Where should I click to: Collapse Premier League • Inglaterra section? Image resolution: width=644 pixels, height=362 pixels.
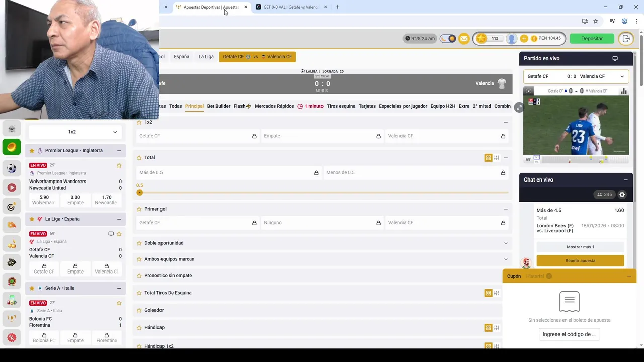point(119,150)
